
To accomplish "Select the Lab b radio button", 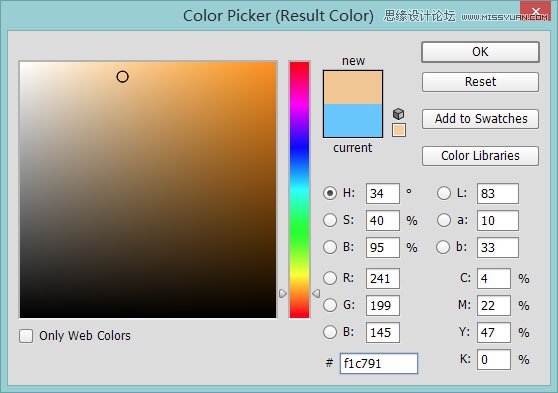I will point(443,247).
